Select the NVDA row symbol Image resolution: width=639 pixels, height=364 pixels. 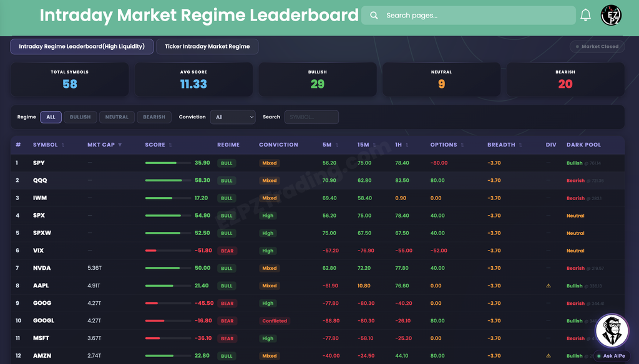(x=42, y=268)
